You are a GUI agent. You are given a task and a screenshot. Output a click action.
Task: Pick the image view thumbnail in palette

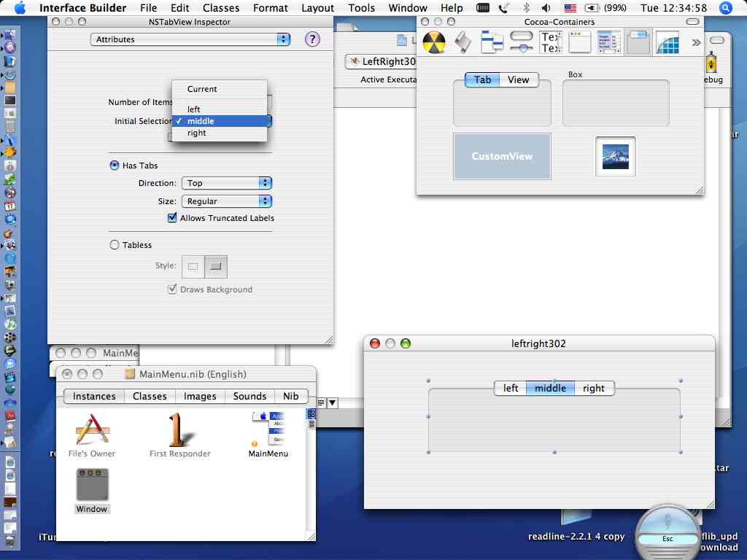click(x=615, y=157)
